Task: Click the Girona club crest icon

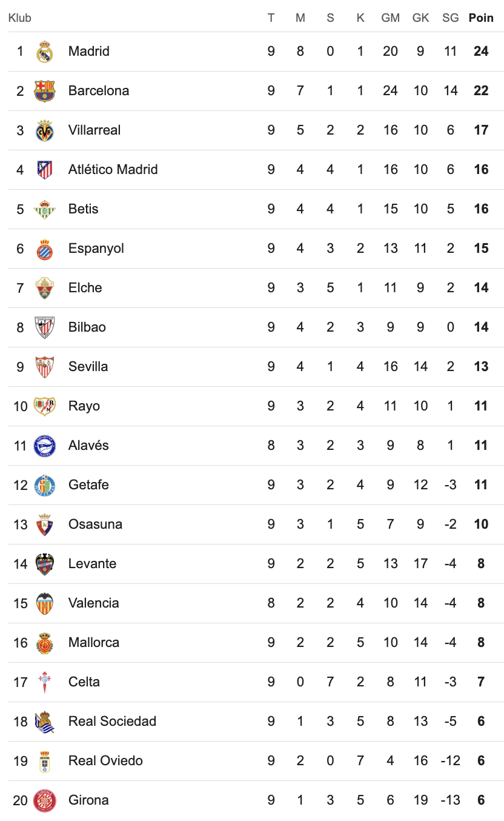Action: 45,800
